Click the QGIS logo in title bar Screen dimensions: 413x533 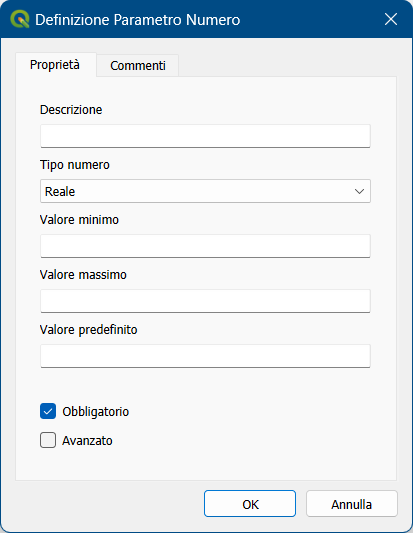[20, 19]
